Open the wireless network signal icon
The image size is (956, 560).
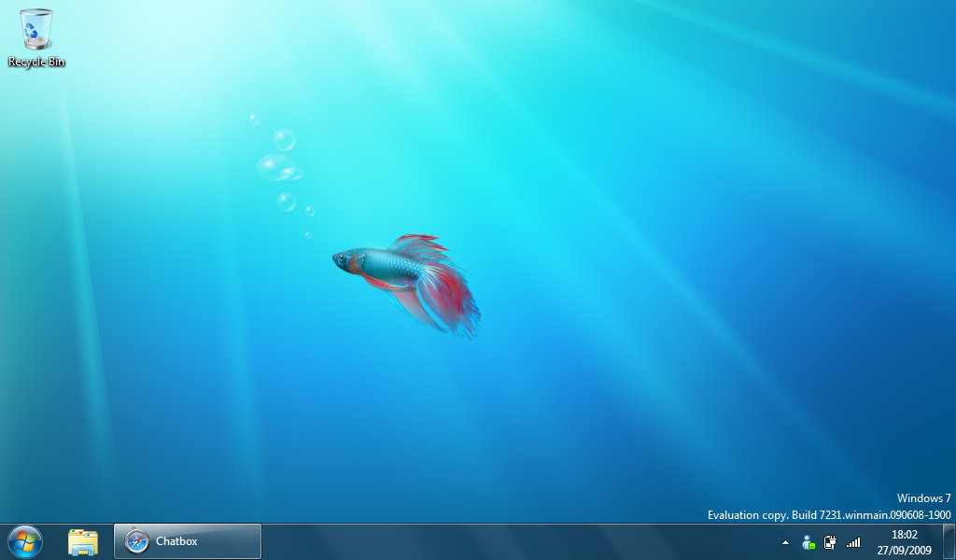point(853,541)
